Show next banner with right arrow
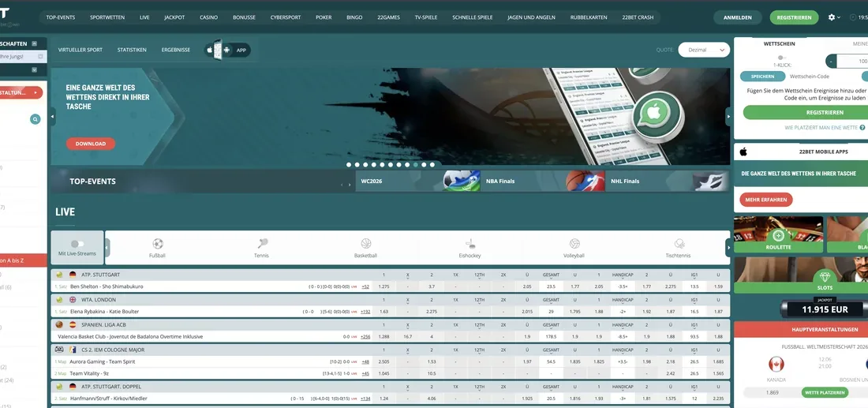This screenshot has width=868, height=408. (x=728, y=117)
